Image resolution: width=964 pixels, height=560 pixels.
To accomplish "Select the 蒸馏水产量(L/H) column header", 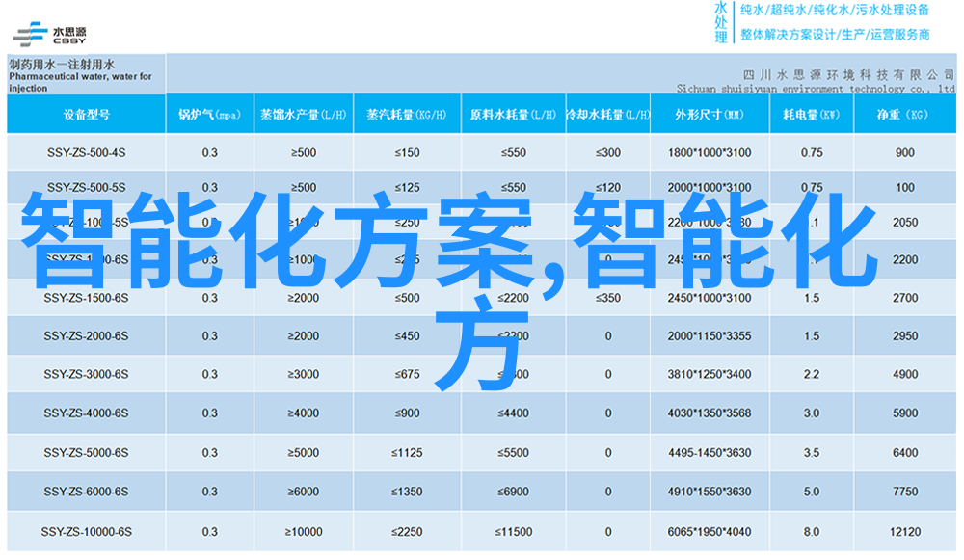I will pos(303,115).
